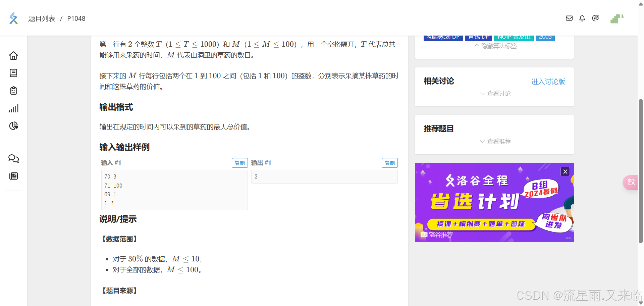
Task: Click the 输出格式 heading
Action: (116, 107)
